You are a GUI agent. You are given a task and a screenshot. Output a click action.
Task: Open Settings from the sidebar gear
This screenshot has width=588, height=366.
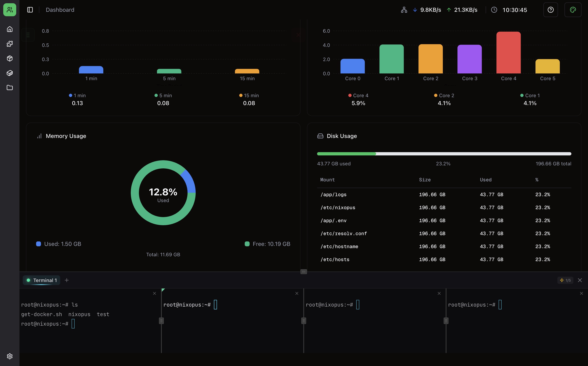click(10, 356)
